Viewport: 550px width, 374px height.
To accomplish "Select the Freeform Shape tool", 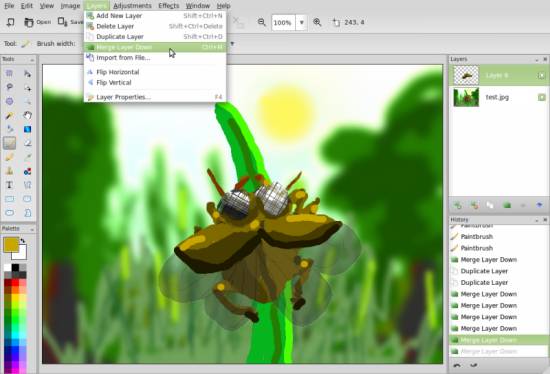I will click(27, 213).
